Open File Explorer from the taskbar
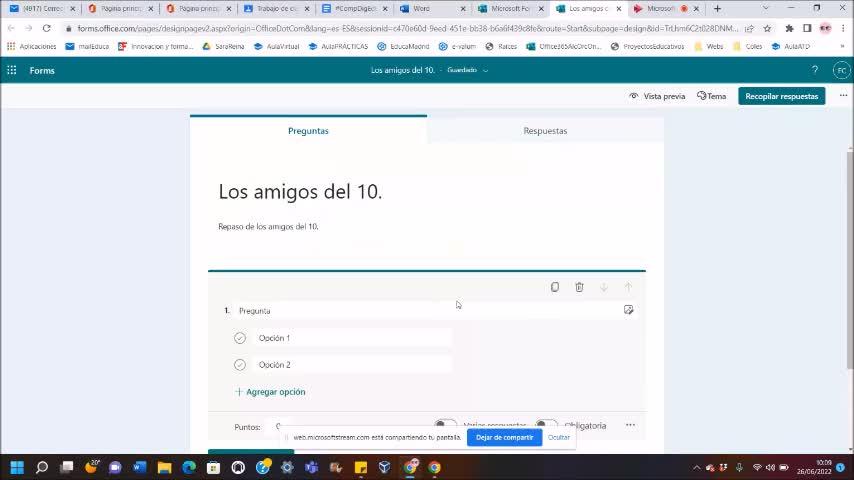 (164, 467)
